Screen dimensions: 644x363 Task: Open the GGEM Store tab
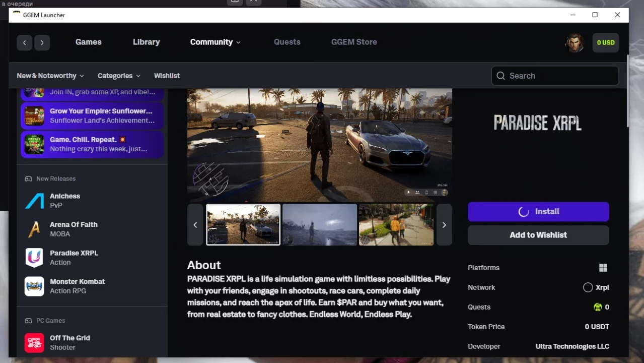(354, 42)
